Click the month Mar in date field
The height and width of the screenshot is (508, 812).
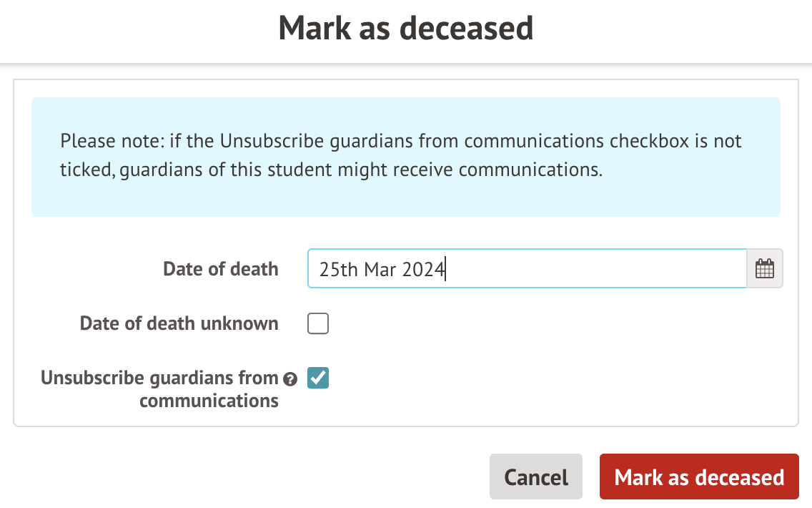pos(380,270)
